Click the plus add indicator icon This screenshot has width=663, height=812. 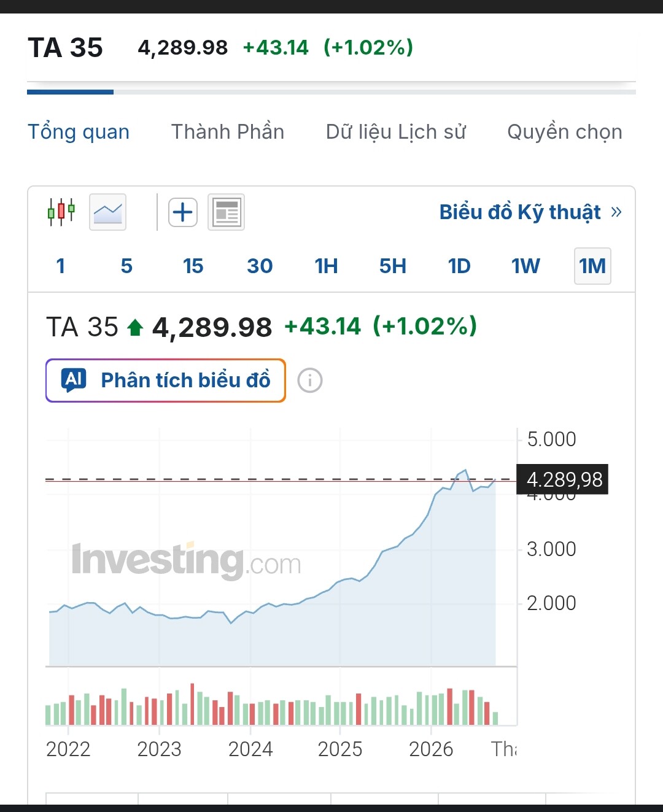[183, 212]
